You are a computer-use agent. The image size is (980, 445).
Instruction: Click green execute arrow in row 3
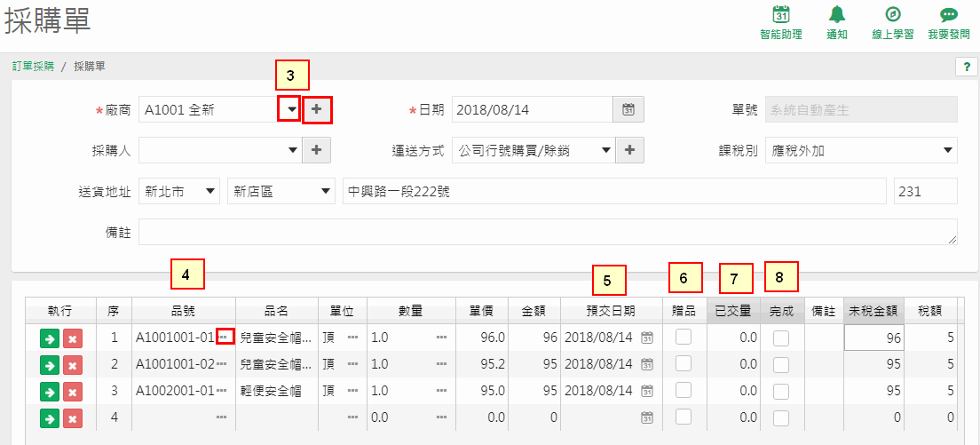pyautogui.click(x=49, y=392)
